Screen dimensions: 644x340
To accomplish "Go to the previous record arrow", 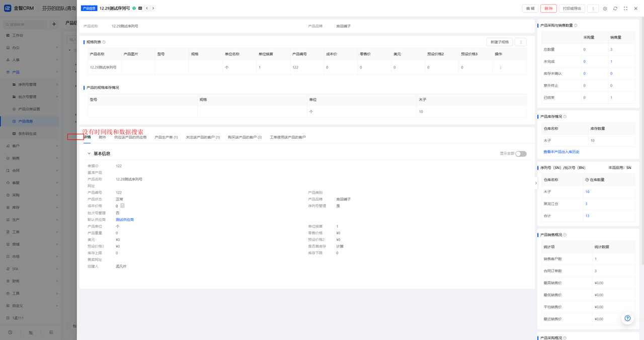I will (147, 9).
